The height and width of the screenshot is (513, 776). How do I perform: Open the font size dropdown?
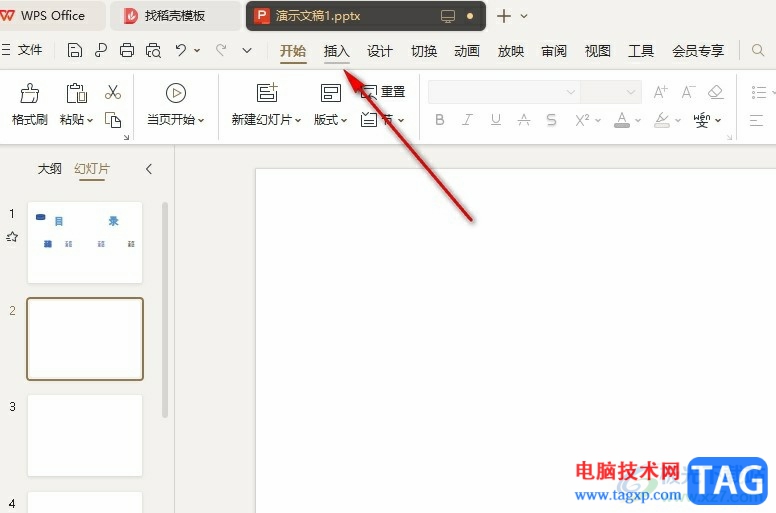[x=630, y=92]
